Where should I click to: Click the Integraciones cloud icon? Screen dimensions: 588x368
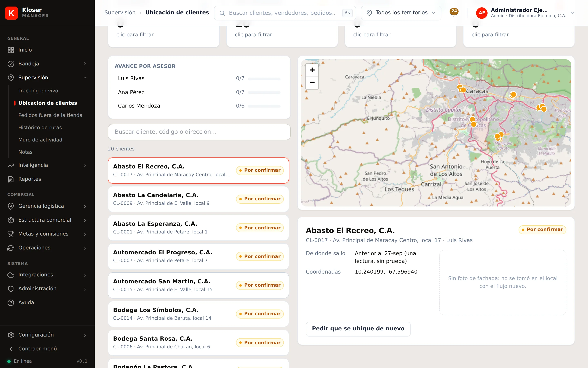(x=11, y=275)
